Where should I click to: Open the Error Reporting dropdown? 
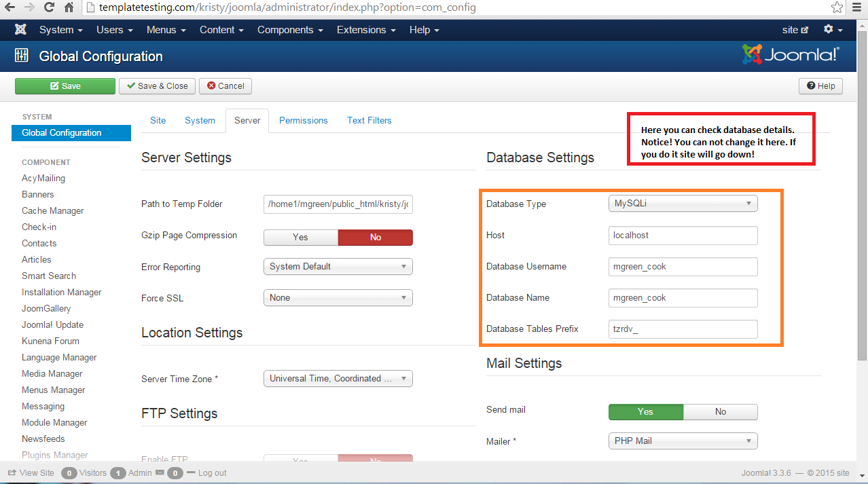click(338, 267)
